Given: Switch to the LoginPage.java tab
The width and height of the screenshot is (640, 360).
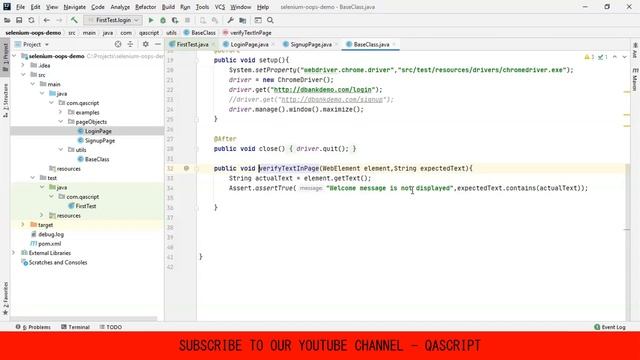Looking at the screenshot, I should pyautogui.click(x=249, y=44).
